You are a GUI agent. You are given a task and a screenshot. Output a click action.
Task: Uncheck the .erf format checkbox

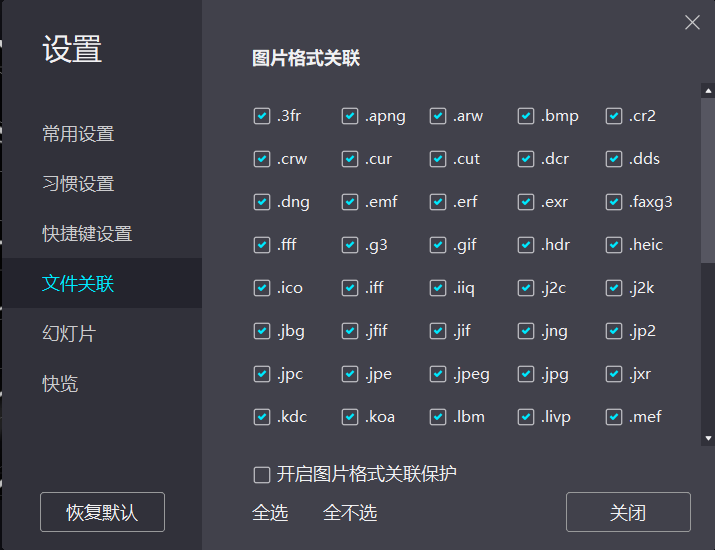tap(438, 202)
